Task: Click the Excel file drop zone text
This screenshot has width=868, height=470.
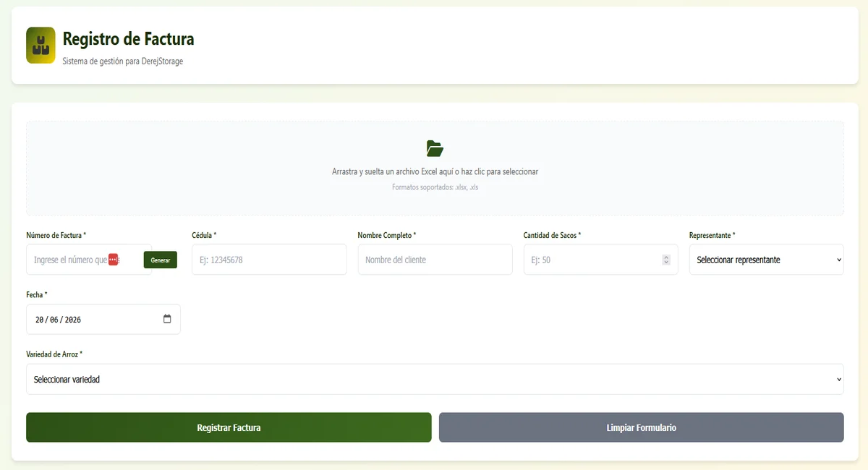Action: (435, 171)
